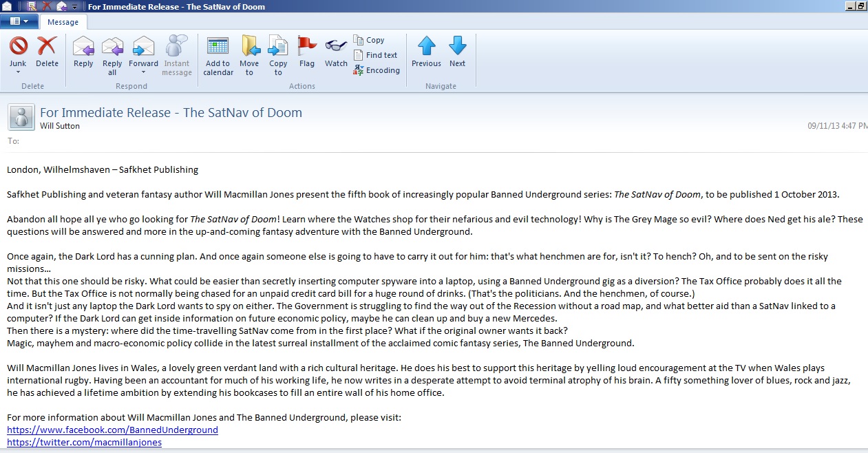Click the Reply envelope icon

tap(83, 47)
